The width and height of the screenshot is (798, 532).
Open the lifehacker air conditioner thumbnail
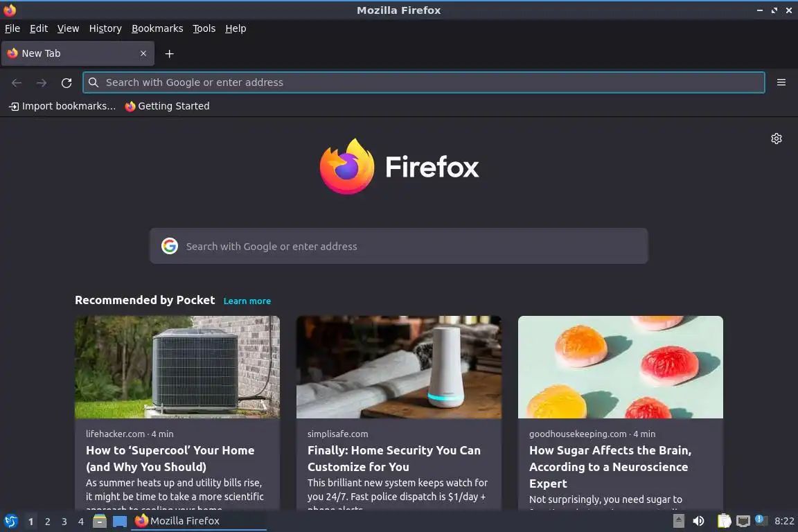click(177, 367)
